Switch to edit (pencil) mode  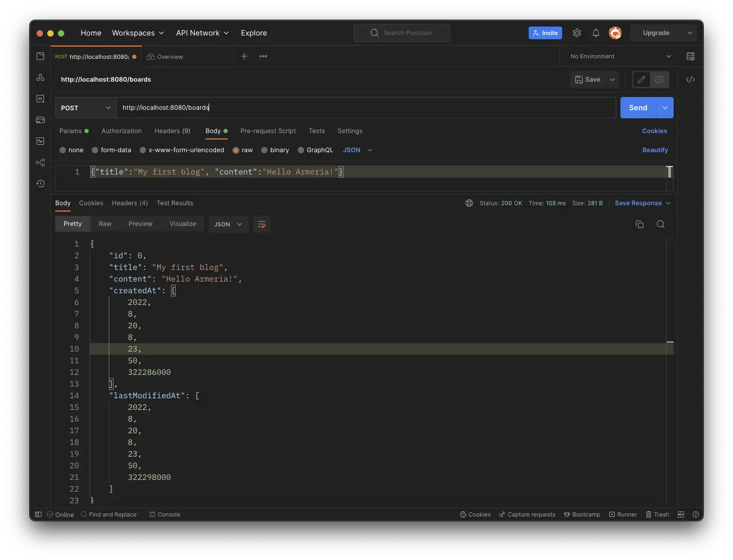click(x=642, y=80)
